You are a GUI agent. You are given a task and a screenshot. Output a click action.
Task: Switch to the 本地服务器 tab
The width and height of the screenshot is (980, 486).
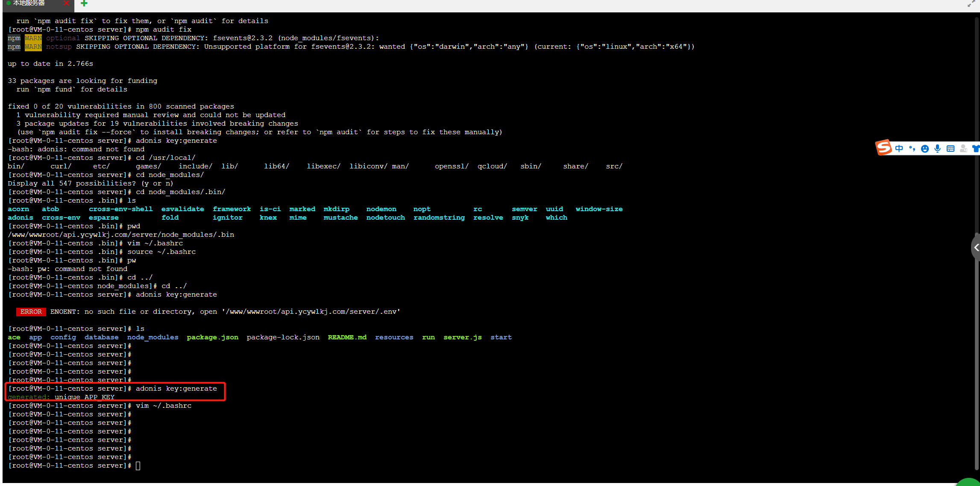coord(29,3)
